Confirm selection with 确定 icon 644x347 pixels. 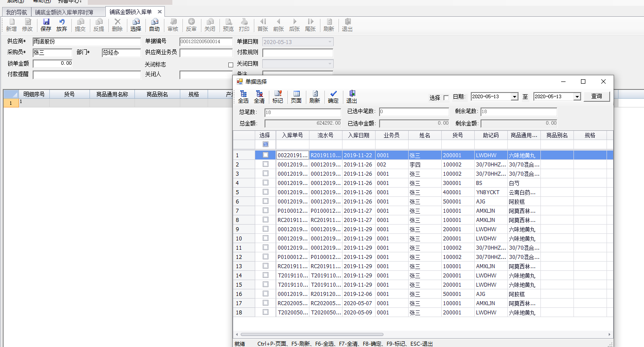click(333, 97)
